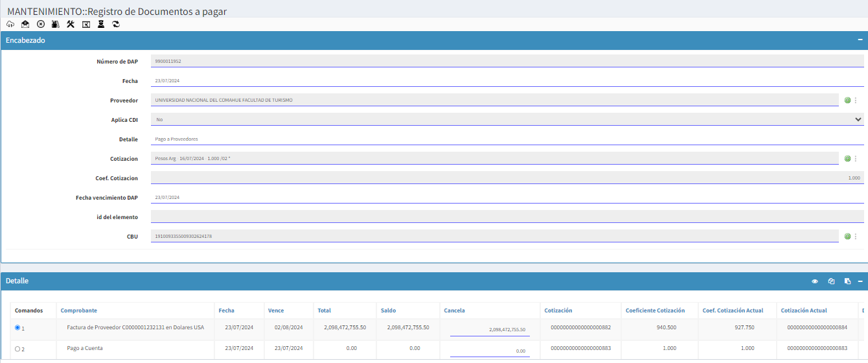Click the cloud upload toolbar icon

click(10, 24)
